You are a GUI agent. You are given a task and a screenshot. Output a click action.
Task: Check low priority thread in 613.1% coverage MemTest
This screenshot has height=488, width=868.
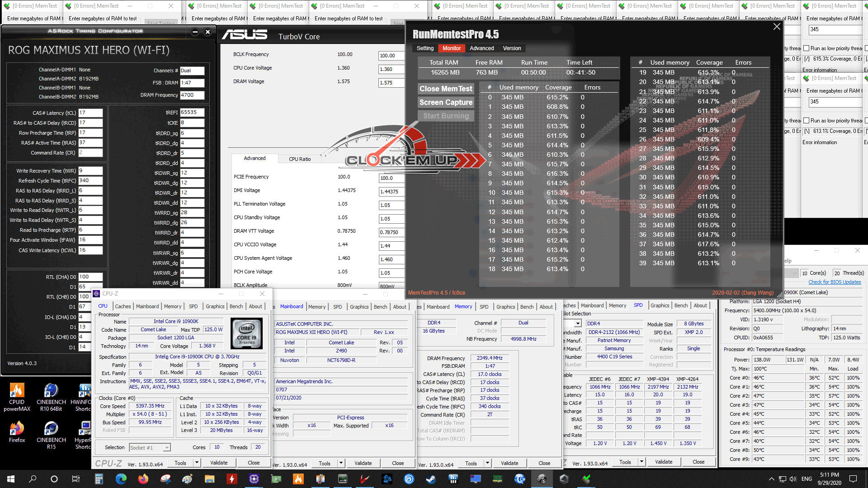pyautogui.click(x=806, y=121)
